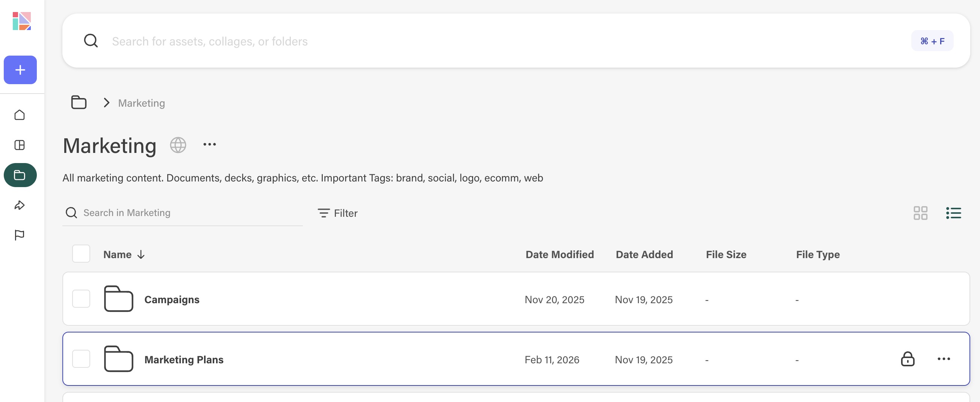Image resolution: width=980 pixels, height=402 pixels.
Task: Click the Marketing page title
Action: 110,146
